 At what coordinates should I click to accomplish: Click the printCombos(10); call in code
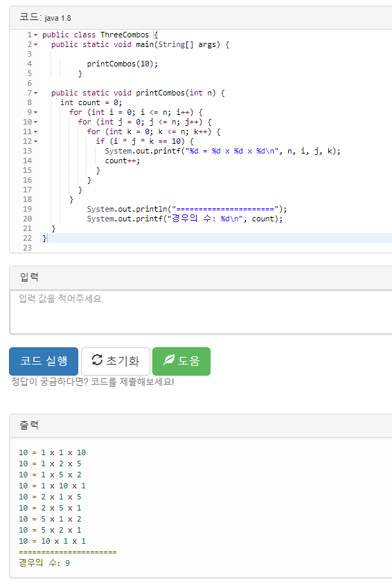(x=123, y=64)
